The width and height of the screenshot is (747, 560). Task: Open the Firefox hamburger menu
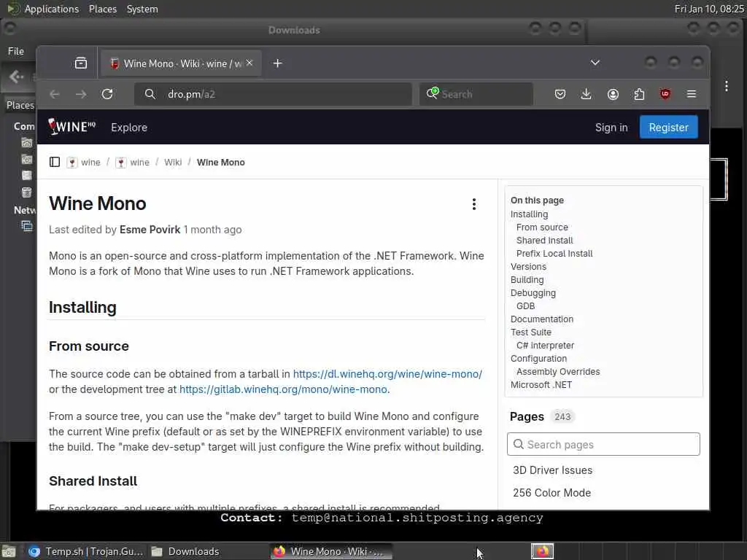(x=692, y=94)
